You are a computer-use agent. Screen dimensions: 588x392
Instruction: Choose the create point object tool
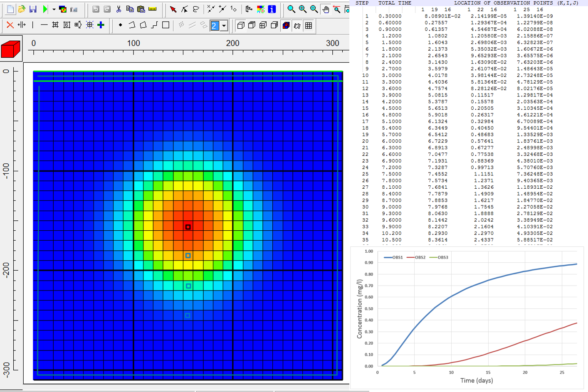[x=121, y=25]
